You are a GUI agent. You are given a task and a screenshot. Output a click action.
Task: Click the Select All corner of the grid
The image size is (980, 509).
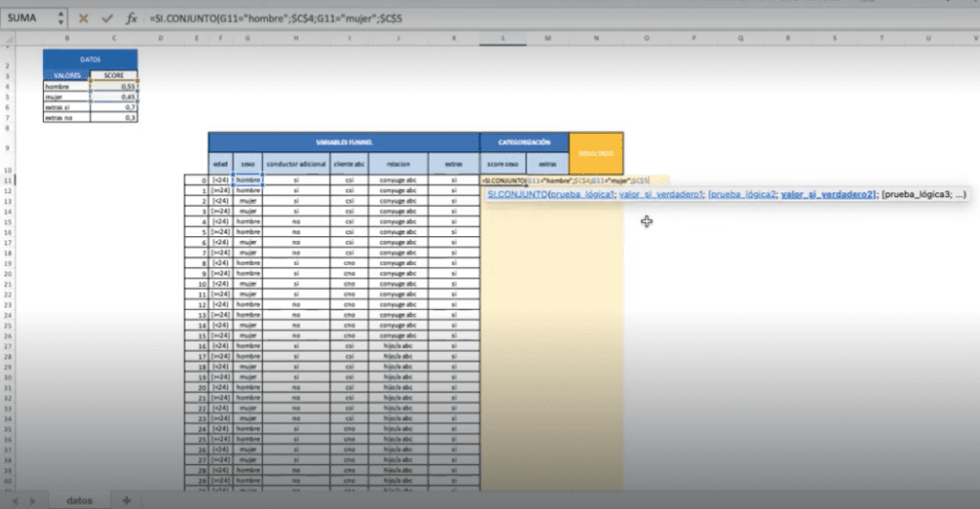[x=8, y=38]
